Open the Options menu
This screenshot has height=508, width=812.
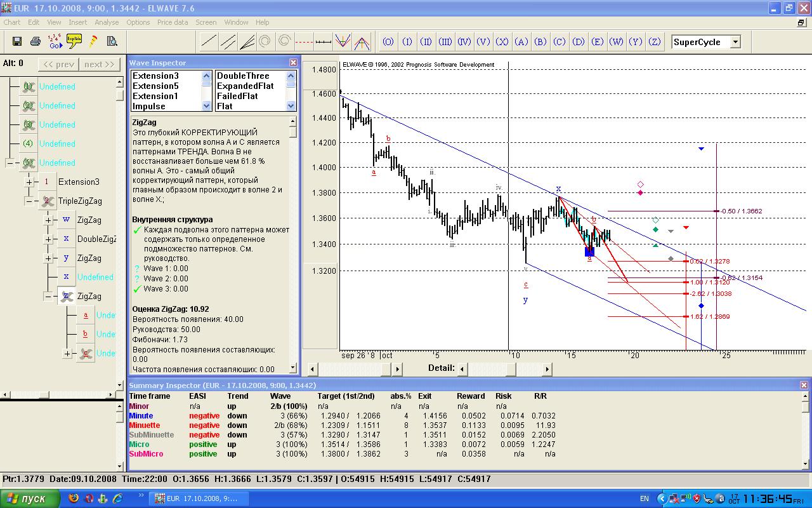pyautogui.click(x=138, y=22)
